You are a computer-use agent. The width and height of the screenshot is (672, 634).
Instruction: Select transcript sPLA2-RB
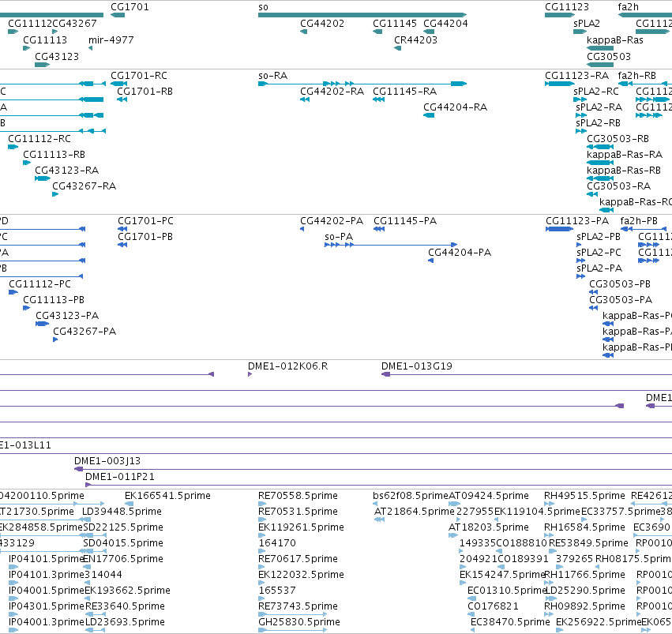(x=598, y=123)
